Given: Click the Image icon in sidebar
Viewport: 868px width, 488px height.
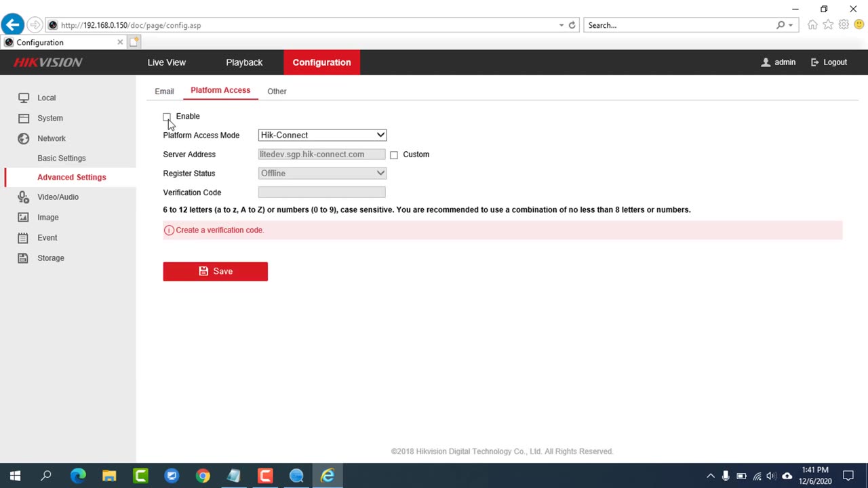Looking at the screenshot, I should click(24, 218).
